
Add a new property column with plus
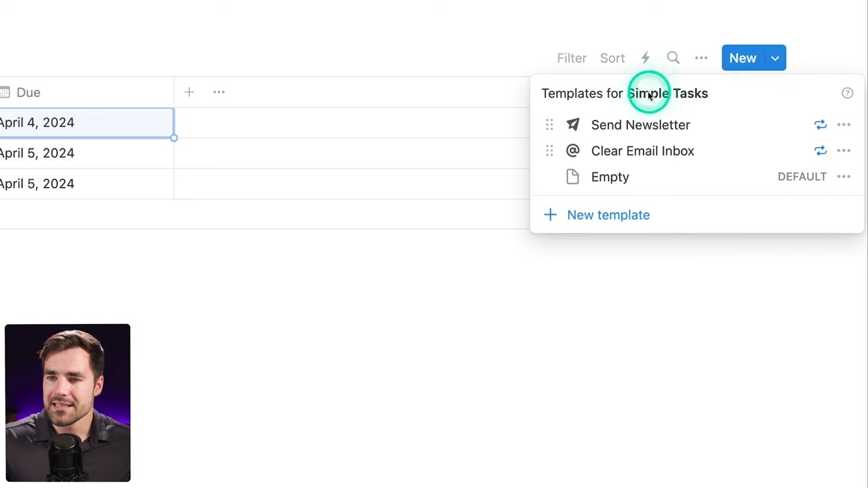coord(189,92)
